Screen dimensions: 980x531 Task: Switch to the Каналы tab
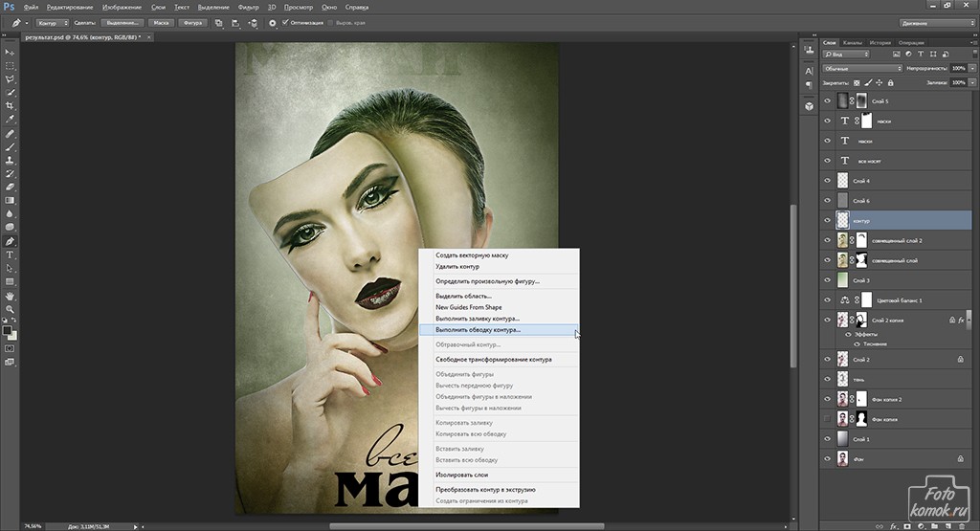coord(853,43)
